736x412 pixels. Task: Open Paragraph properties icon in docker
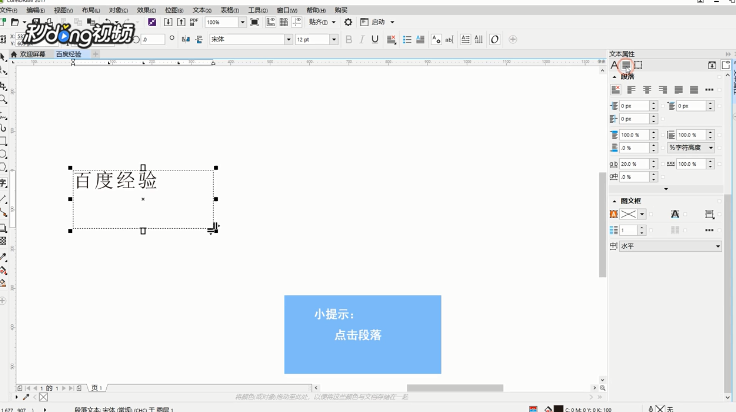(626, 65)
